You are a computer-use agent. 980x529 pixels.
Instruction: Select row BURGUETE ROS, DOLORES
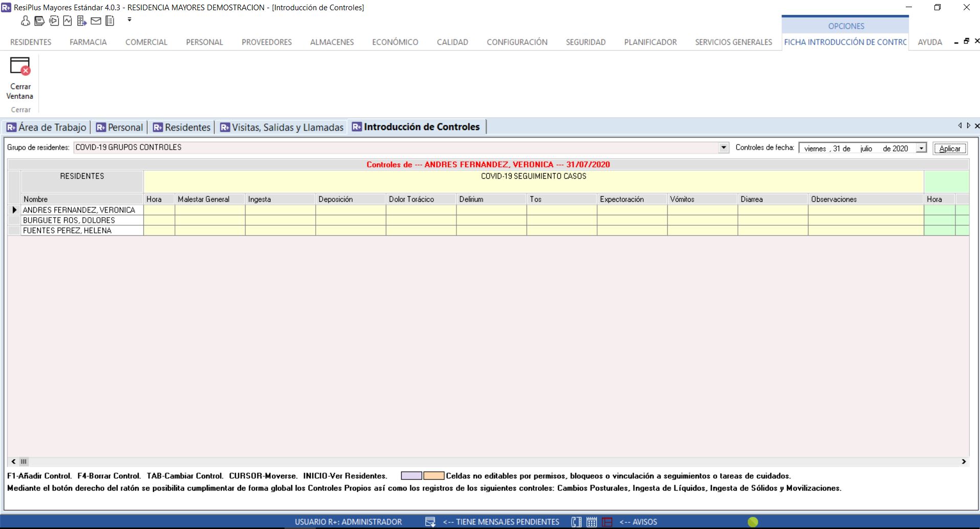click(82, 220)
